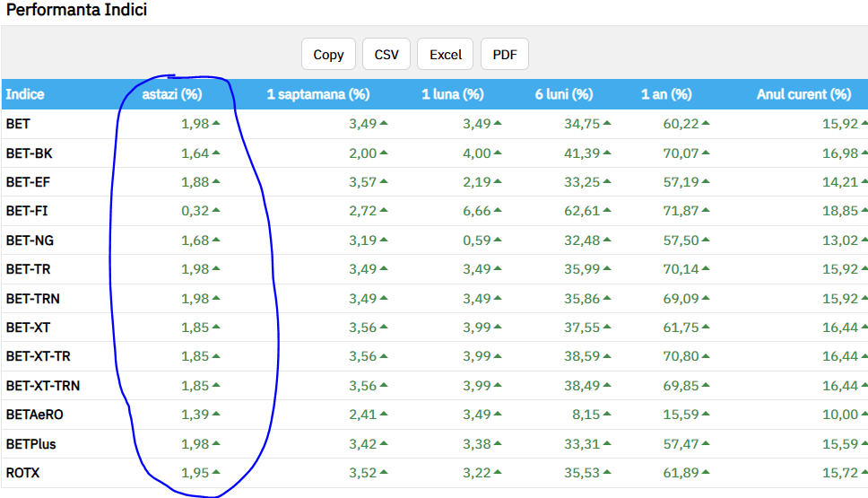The image size is (868, 498).
Task: Click the Copy export button
Action: click(328, 55)
